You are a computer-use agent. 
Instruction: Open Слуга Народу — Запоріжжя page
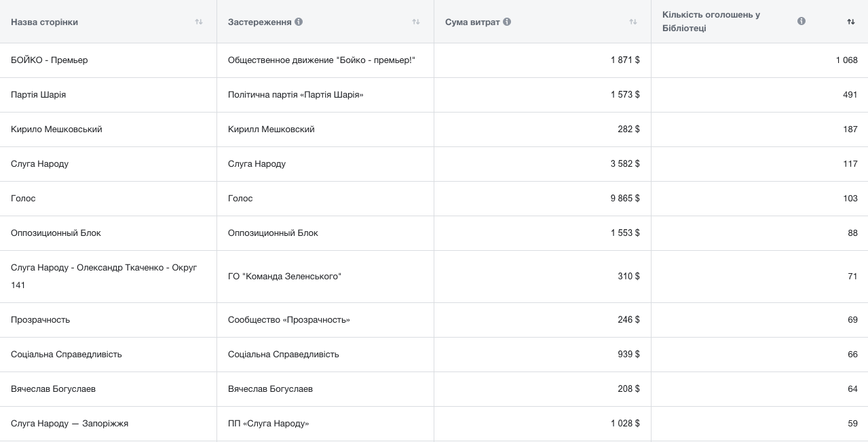coord(70,424)
